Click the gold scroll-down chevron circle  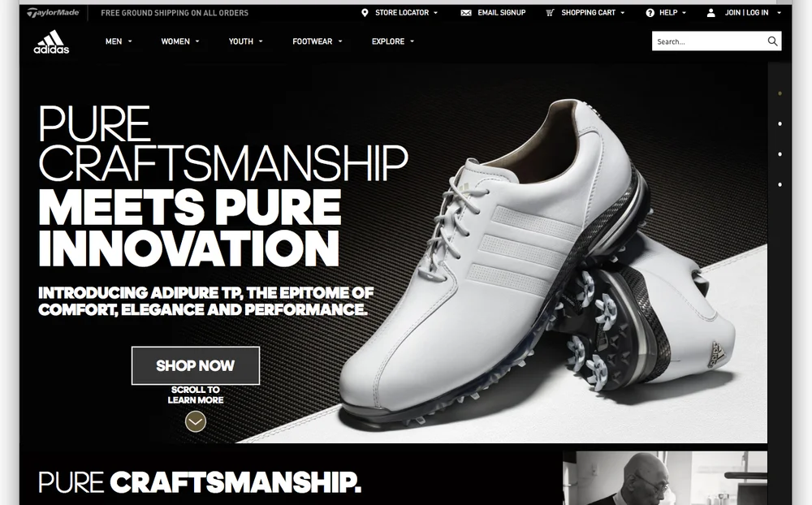[x=196, y=421]
